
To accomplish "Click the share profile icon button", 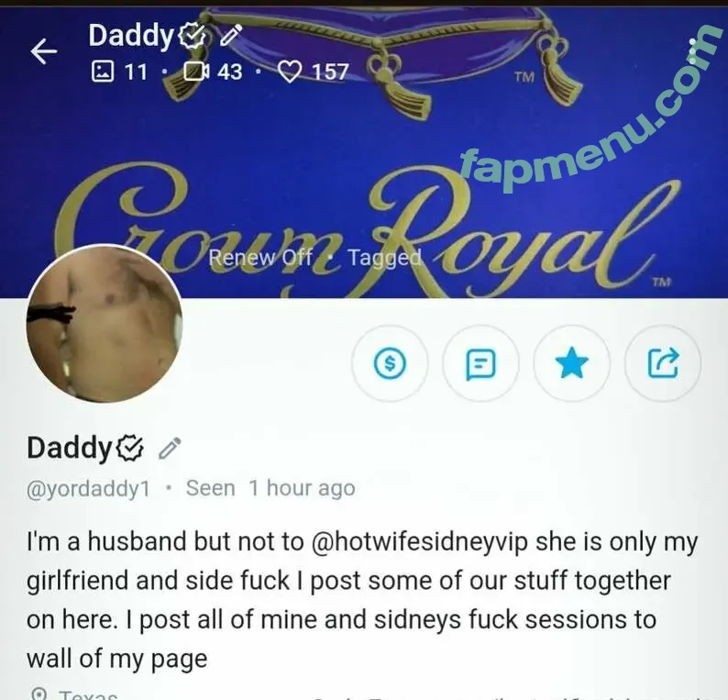I will (x=663, y=363).
